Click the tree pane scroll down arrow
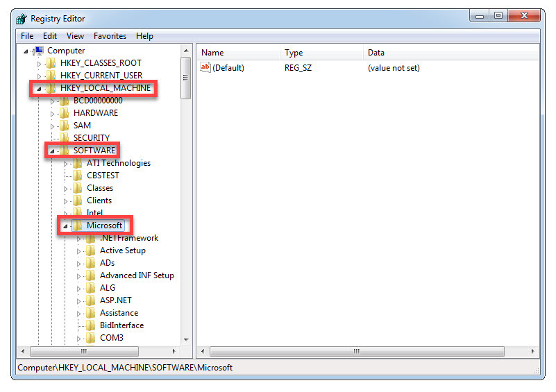The image size is (556, 392). point(186,340)
